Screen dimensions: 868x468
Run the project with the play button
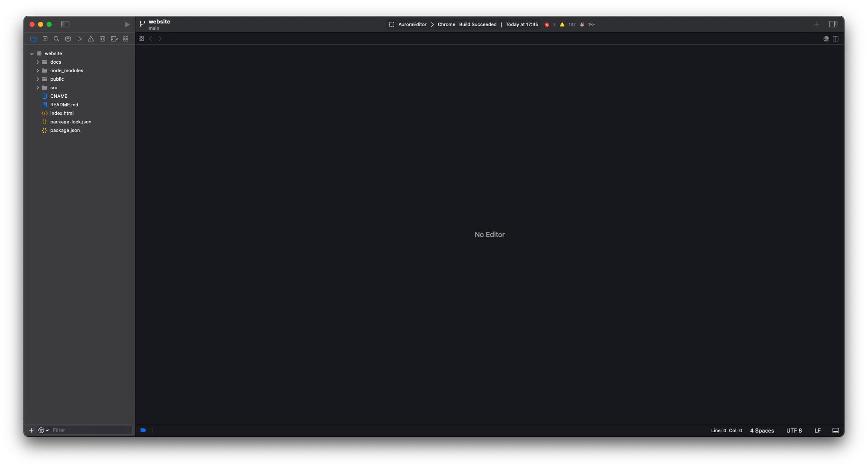(126, 24)
